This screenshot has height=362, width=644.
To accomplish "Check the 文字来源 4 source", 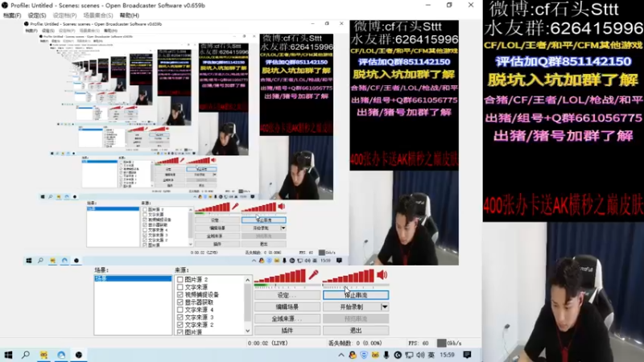I will (180, 310).
